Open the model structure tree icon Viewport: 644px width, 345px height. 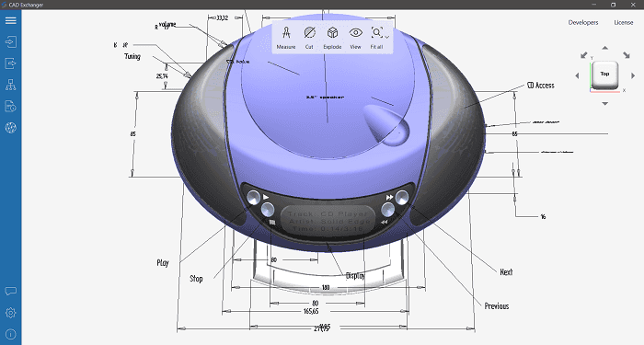tap(11, 85)
